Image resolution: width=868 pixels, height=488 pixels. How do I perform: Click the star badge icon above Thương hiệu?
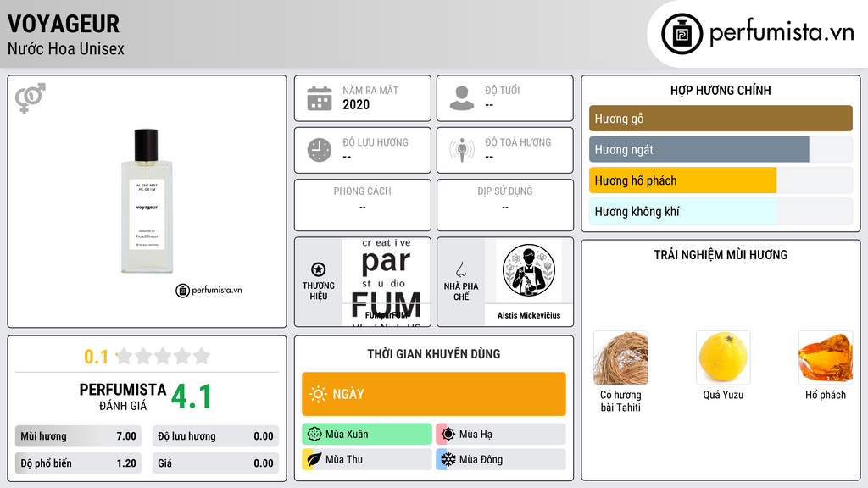coord(319,269)
